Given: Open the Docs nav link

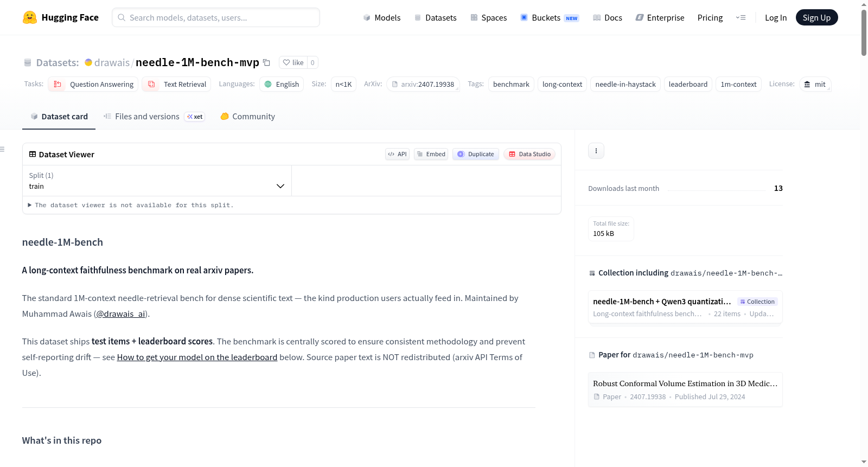Looking at the screenshot, I should point(607,17).
